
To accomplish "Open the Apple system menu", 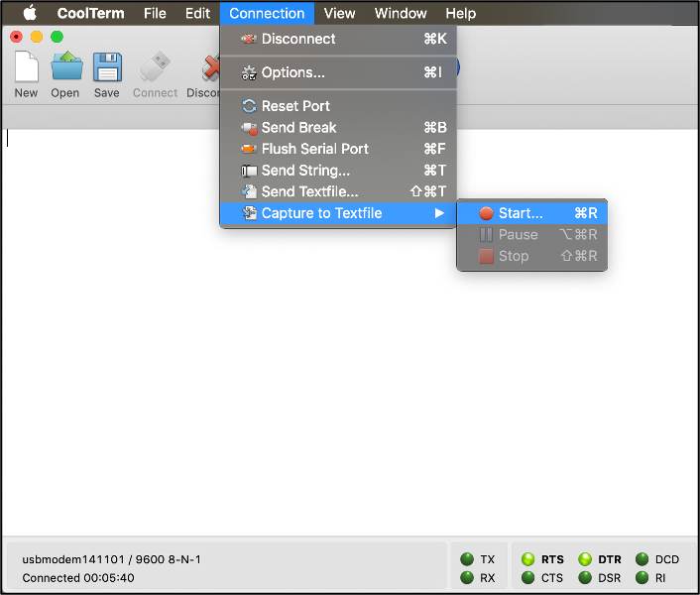I will point(30,13).
